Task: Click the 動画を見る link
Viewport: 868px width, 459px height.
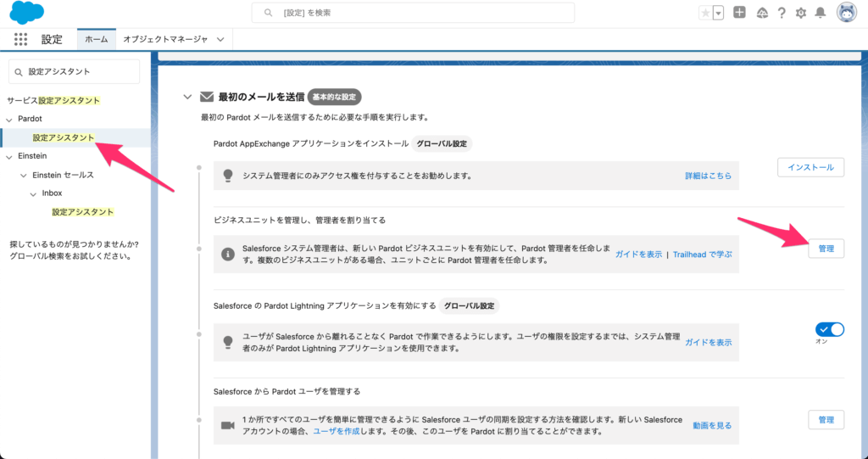Action: [711, 425]
